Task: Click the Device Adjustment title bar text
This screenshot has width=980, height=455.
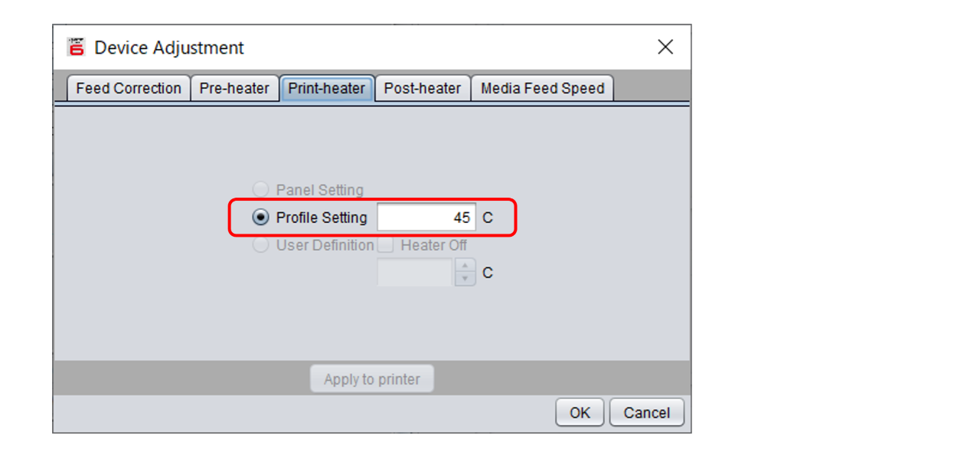Action: (x=169, y=47)
